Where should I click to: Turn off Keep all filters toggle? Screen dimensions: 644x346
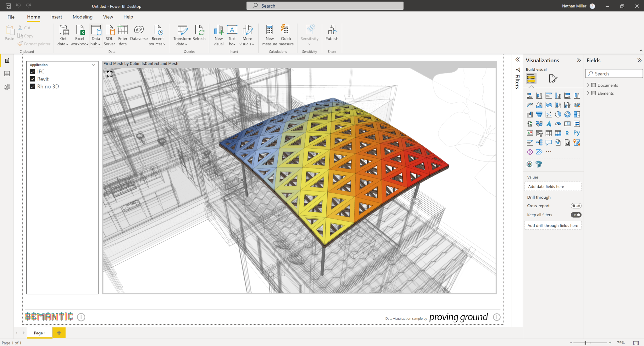point(576,215)
